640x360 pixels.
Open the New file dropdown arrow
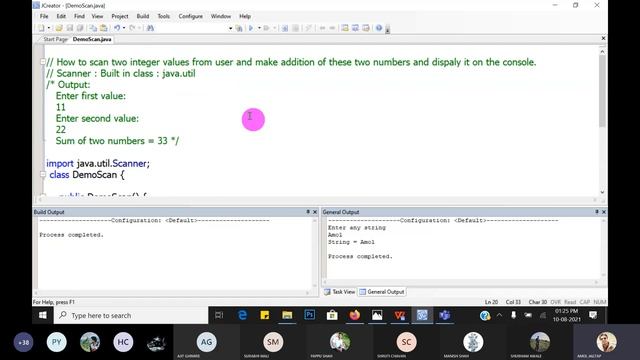point(49,28)
